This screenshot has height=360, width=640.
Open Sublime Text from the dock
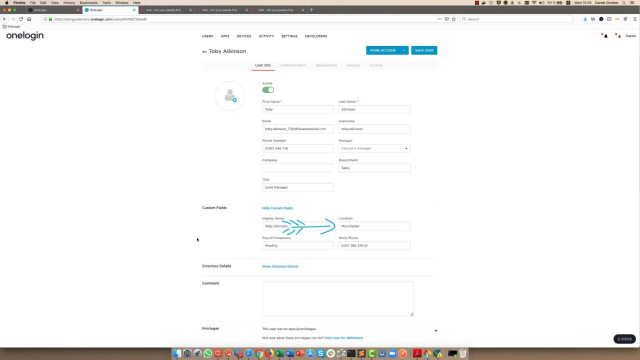(362, 353)
